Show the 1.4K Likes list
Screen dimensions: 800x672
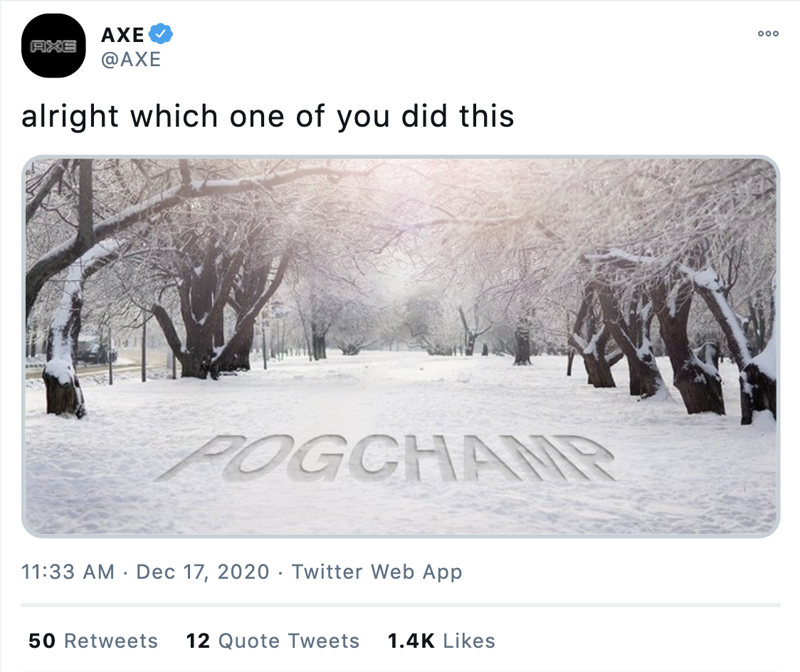click(x=411, y=641)
